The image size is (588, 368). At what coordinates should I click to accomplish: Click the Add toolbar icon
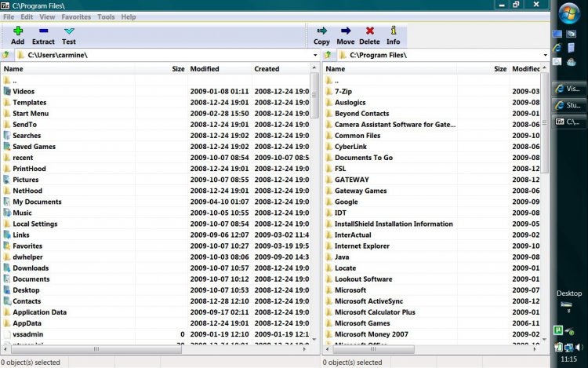point(17,31)
